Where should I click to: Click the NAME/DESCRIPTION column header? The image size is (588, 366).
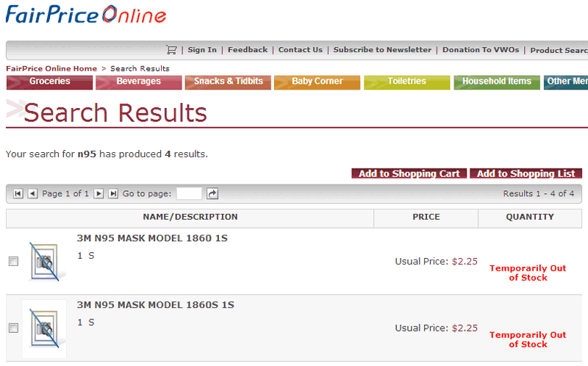coord(190,217)
